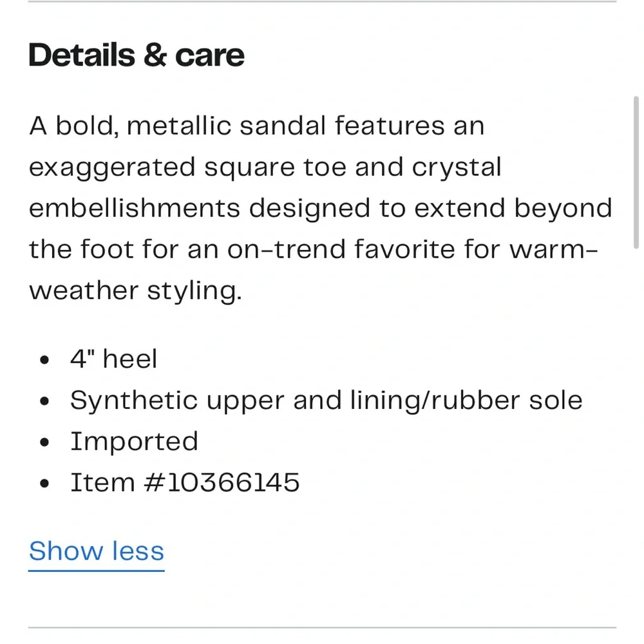
Task: Click the "Show less" link
Action: tap(97, 551)
